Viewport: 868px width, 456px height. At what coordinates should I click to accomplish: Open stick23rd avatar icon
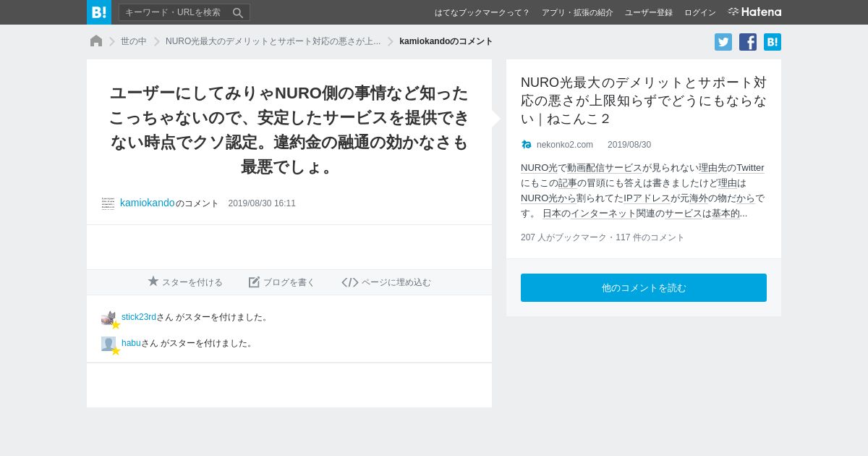pyautogui.click(x=109, y=318)
